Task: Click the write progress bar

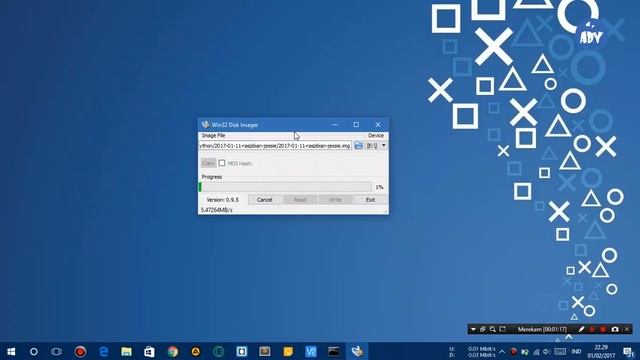Action: (x=285, y=187)
